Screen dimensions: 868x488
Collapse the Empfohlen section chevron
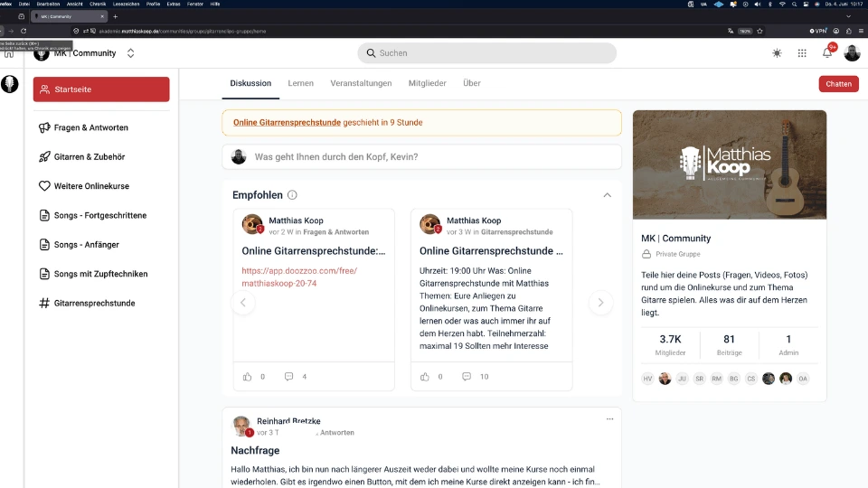(x=608, y=195)
